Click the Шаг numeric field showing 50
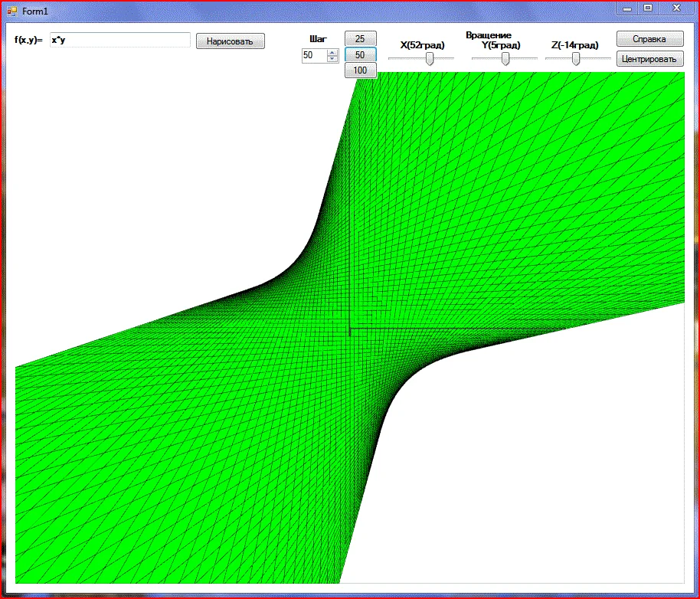Screen dimensions: 700x599 pyautogui.click(x=314, y=55)
